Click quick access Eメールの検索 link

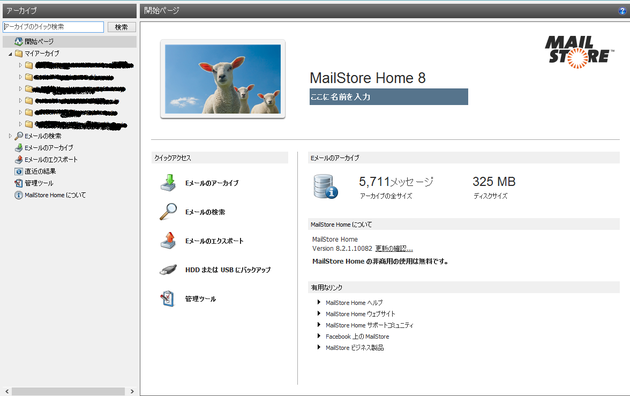205,212
